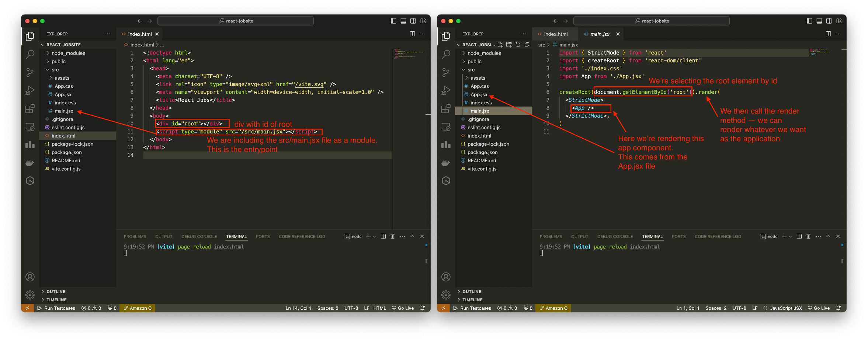Viewport: 868px width, 340px height.
Task: Click Amazon Q in right window status bar
Action: pyautogui.click(x=553, y=308)
